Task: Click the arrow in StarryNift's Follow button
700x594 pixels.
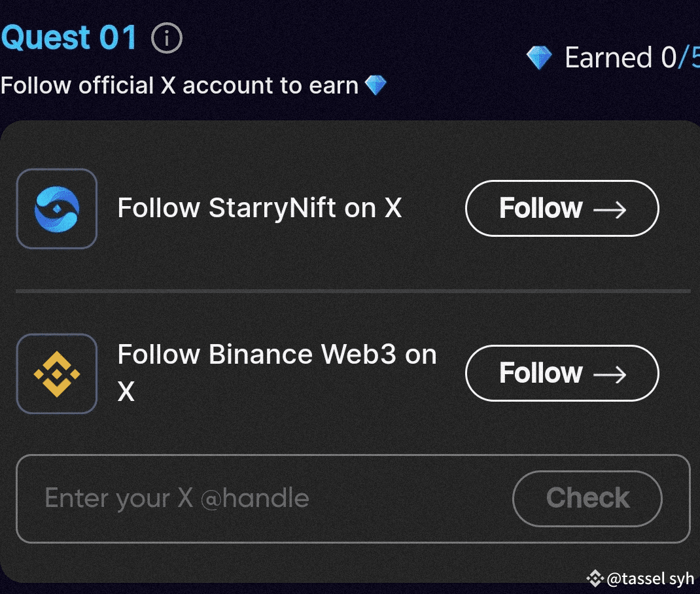Action: click(610, 209)
